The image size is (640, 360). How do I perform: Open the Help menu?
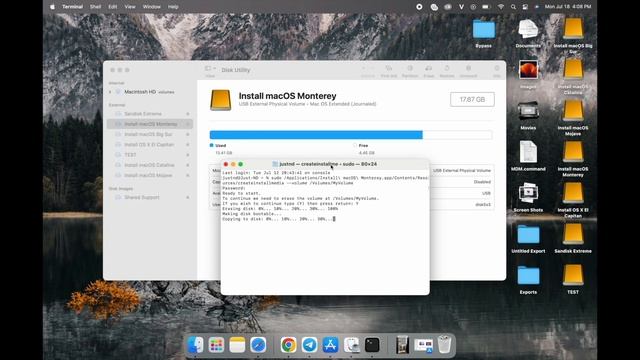click(x=173, y=7)
